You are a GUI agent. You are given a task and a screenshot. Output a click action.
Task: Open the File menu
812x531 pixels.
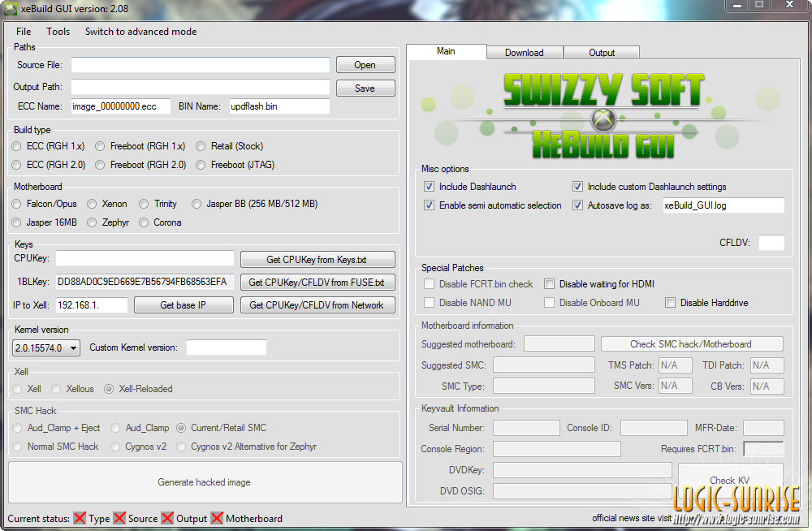24,32
